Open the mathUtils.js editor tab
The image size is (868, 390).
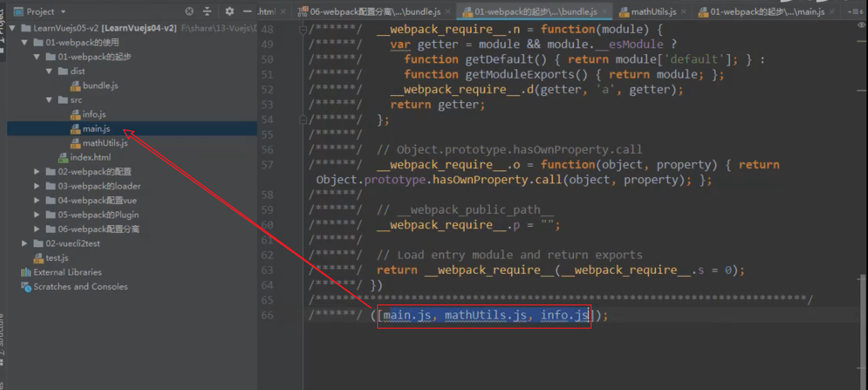[x=654, y=11]
